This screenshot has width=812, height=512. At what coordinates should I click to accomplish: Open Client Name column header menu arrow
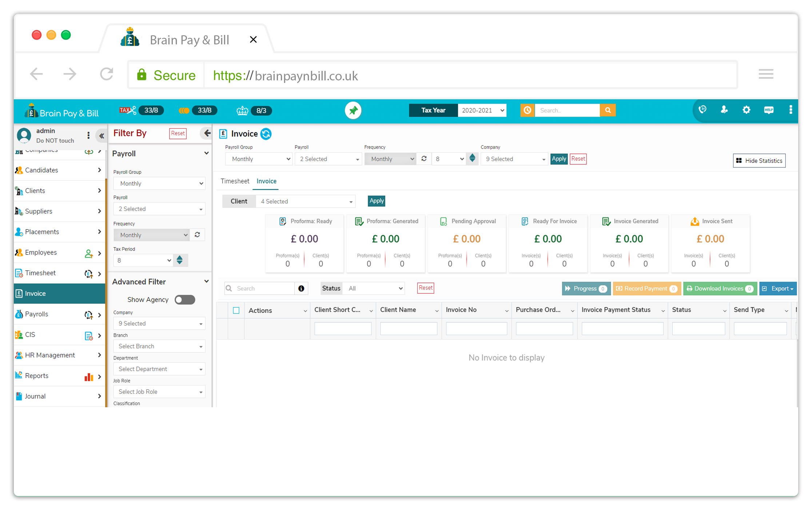point(437,311)
